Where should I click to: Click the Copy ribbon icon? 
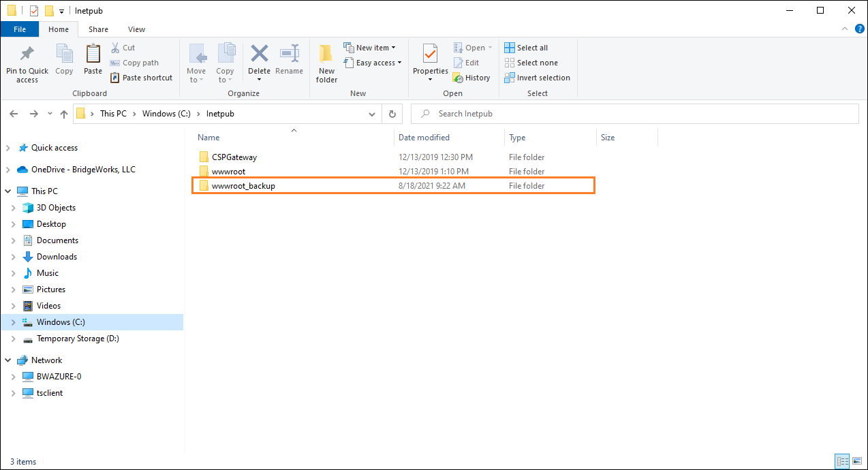click(64, 54)
